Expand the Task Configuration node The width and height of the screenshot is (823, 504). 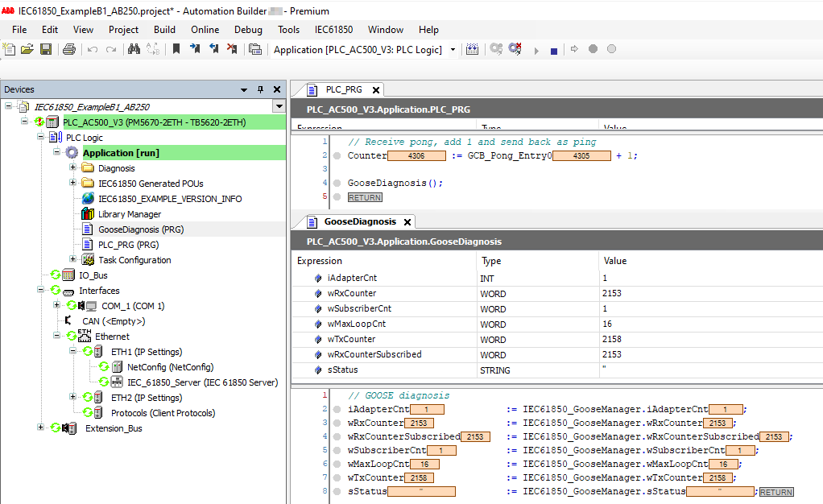(x=72, y=260)
